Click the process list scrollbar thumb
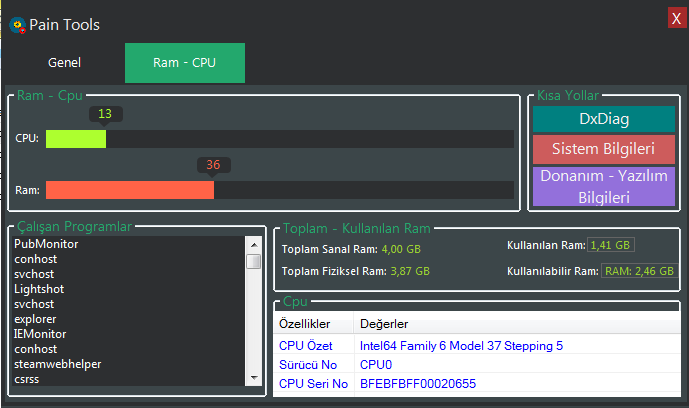Viewport: 689px width, 408px height. tap(254, 261)
